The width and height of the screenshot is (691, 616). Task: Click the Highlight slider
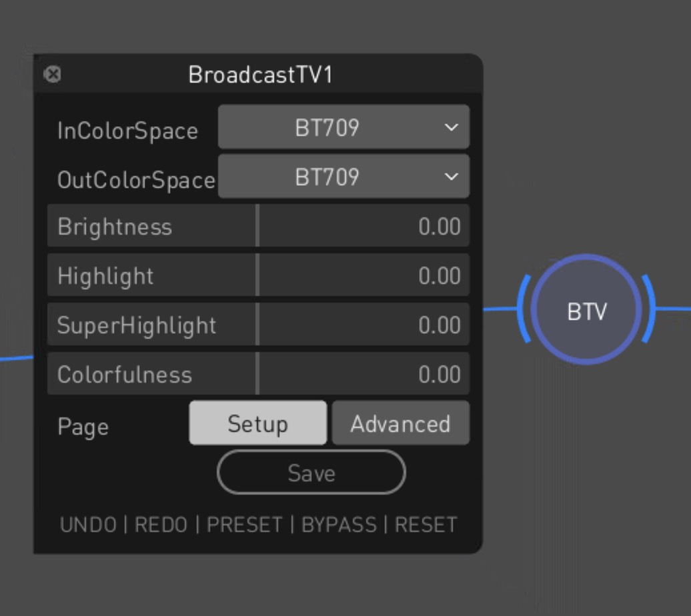(x=258, y=275)
